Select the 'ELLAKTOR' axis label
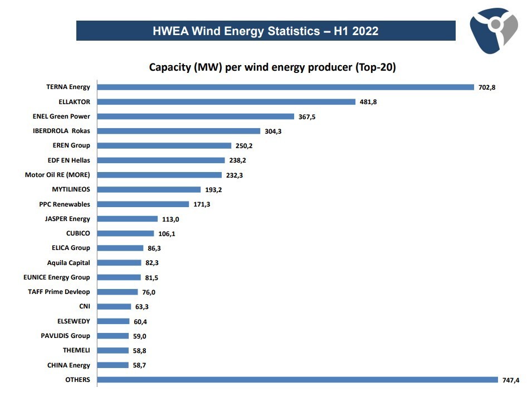 coord(74,102)
